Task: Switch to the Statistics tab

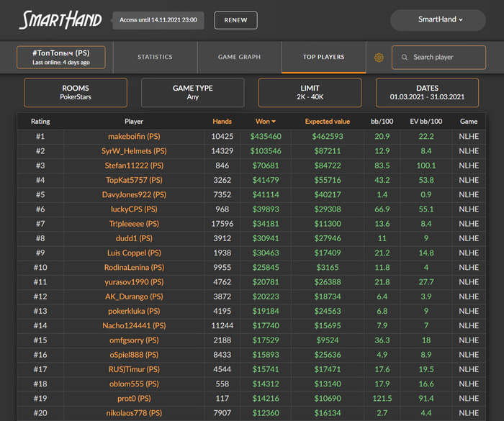Action: (156, 57)
